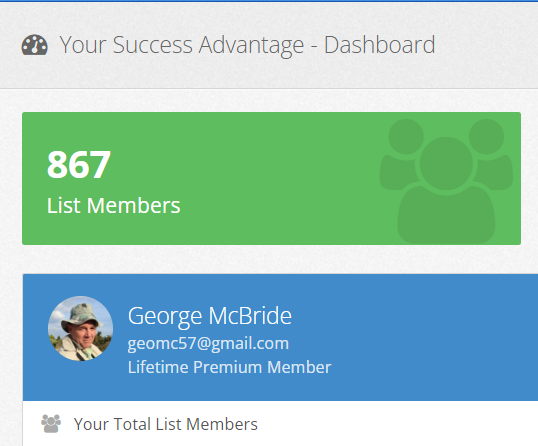Open George McBride's profile photo
This screenshot has height=446, width=538.
point(81,328)
